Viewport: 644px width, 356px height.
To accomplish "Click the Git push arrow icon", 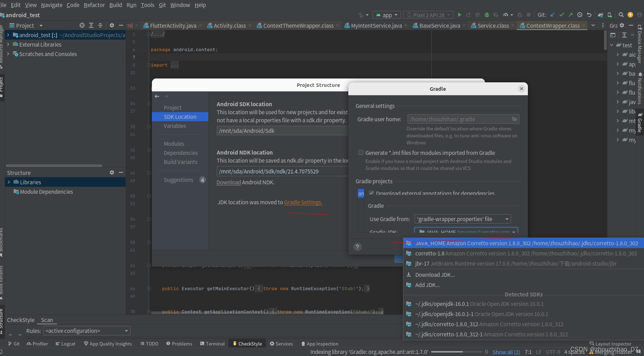I will [571, 15].
